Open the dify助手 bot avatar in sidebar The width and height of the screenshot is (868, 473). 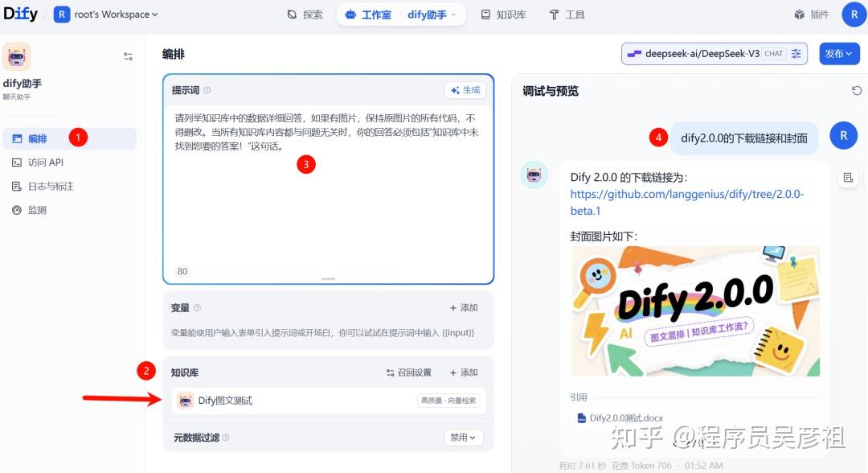pyautogui.click(x=17, y=56)
